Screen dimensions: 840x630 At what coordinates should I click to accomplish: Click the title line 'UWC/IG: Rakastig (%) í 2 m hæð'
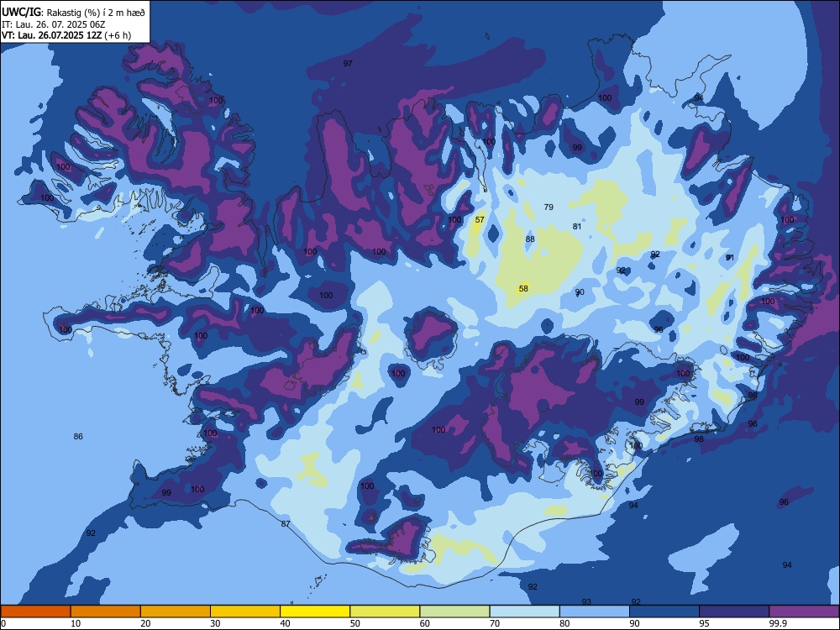point(73,13)
